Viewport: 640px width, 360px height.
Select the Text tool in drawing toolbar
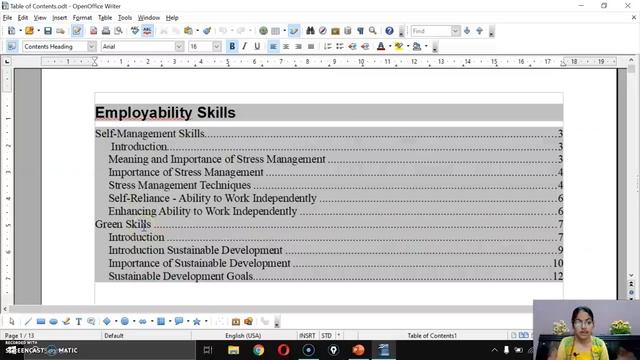click(78, 322)
